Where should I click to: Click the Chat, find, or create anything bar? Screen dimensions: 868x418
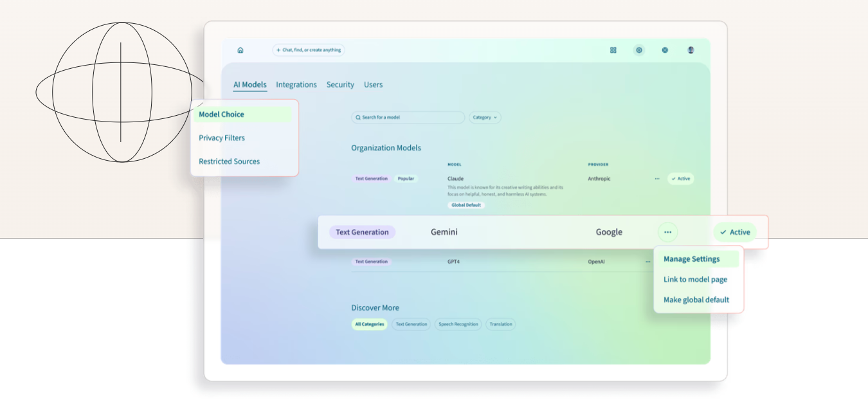pos(309,50)
